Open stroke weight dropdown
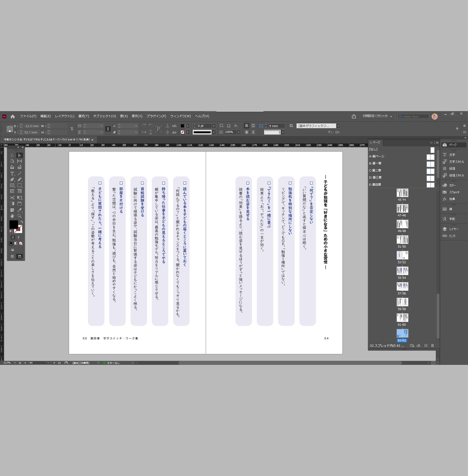The width and height of the screenshot is (468, 476). coord(214,126)
